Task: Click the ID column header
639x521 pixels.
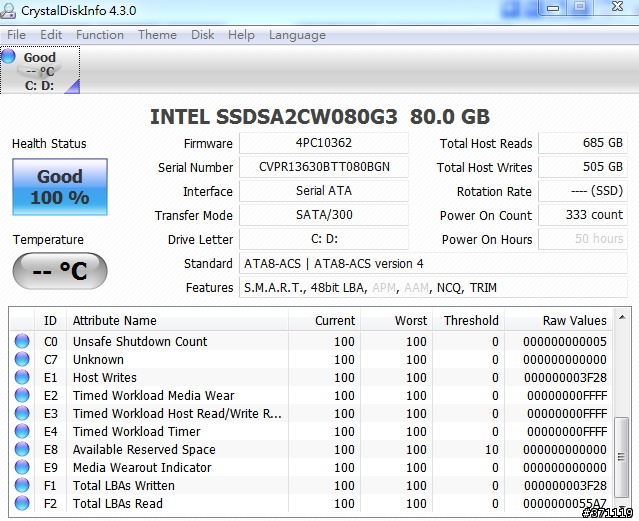Action: [51, 320]
